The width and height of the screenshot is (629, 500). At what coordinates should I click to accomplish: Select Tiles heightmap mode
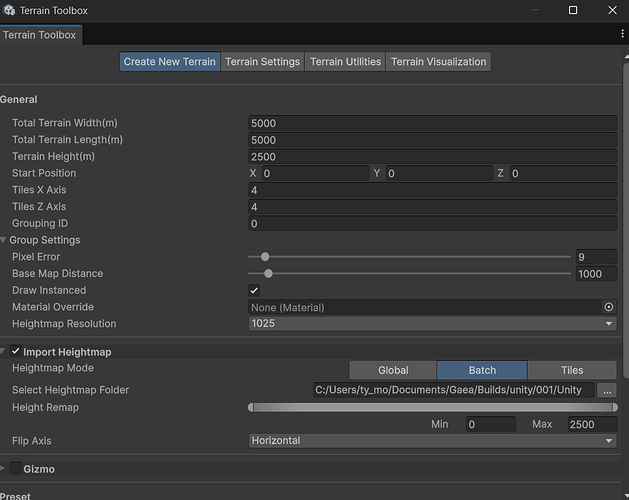coord(572,370)
